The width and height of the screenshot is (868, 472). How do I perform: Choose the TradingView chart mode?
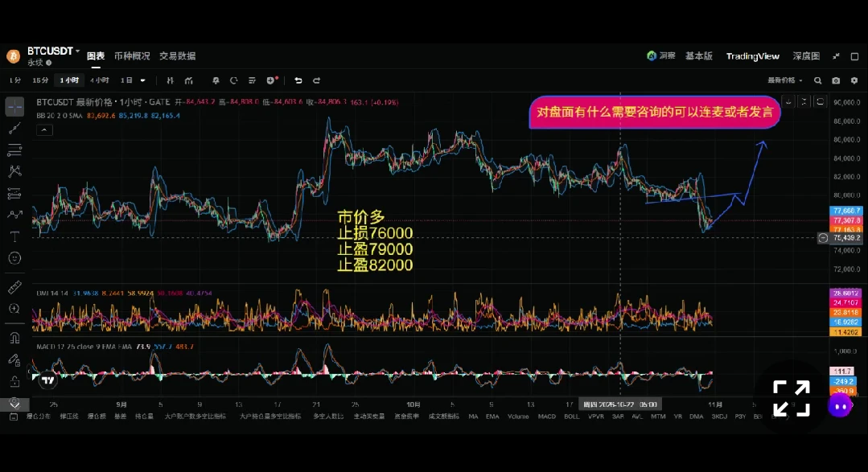tap(753, 56)
